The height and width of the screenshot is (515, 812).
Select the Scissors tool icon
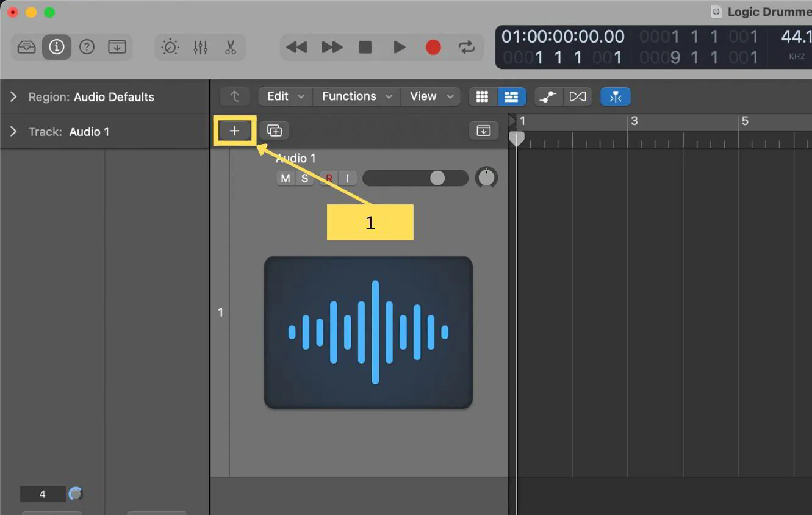230,47
